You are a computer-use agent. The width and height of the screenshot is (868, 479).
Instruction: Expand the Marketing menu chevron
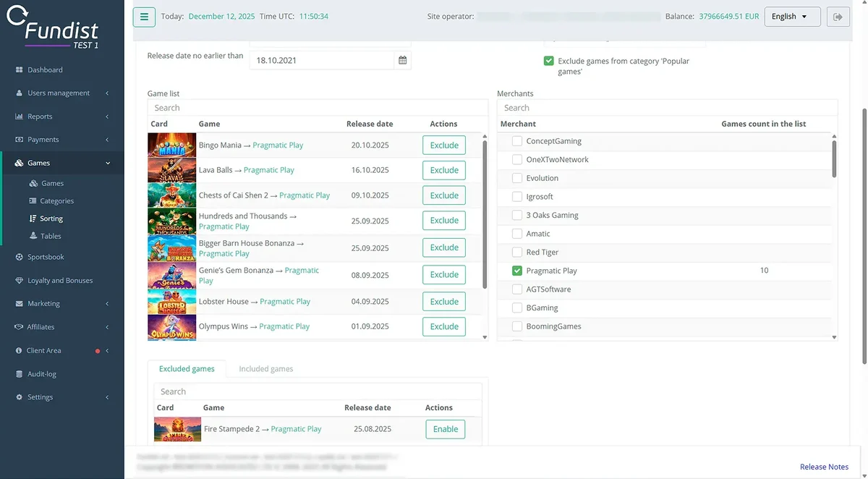point(107,304)
